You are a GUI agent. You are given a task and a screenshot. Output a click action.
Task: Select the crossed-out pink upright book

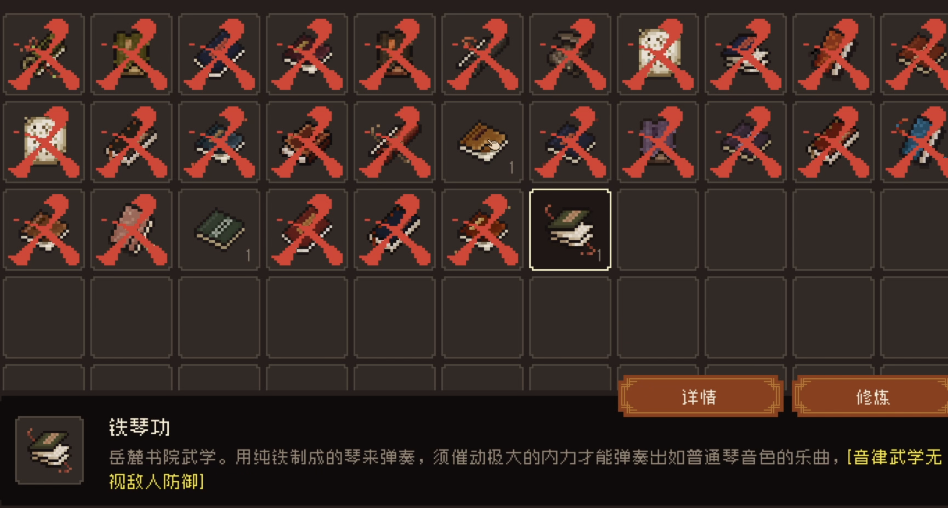point(131,230)
